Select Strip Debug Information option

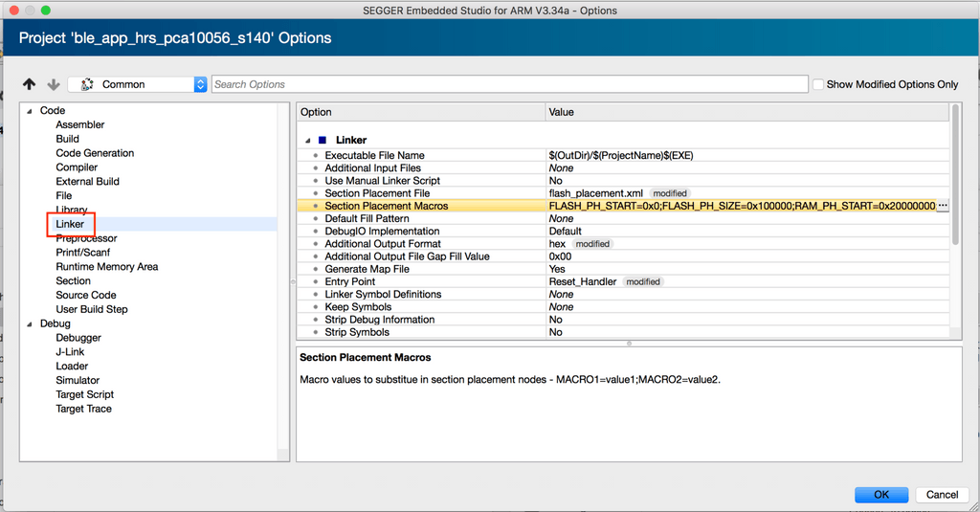tap(379, 320)
